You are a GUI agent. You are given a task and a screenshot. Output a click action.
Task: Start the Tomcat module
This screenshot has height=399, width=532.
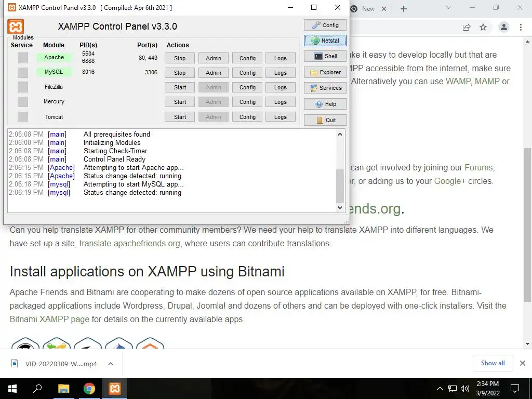[x=180, y=117]
